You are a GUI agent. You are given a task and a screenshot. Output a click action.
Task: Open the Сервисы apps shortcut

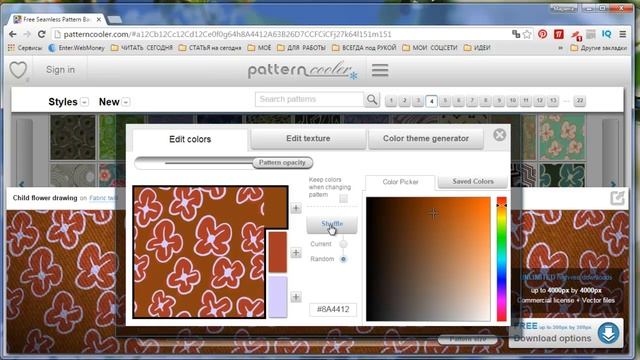pyautogui.click(x=24, y=48)
